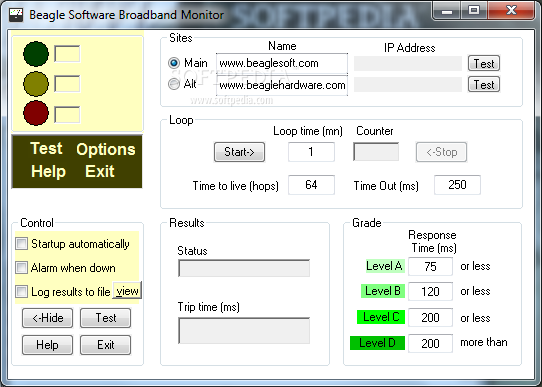Click the Level B color label
This screenshot has width=542, height=387.
383,291
